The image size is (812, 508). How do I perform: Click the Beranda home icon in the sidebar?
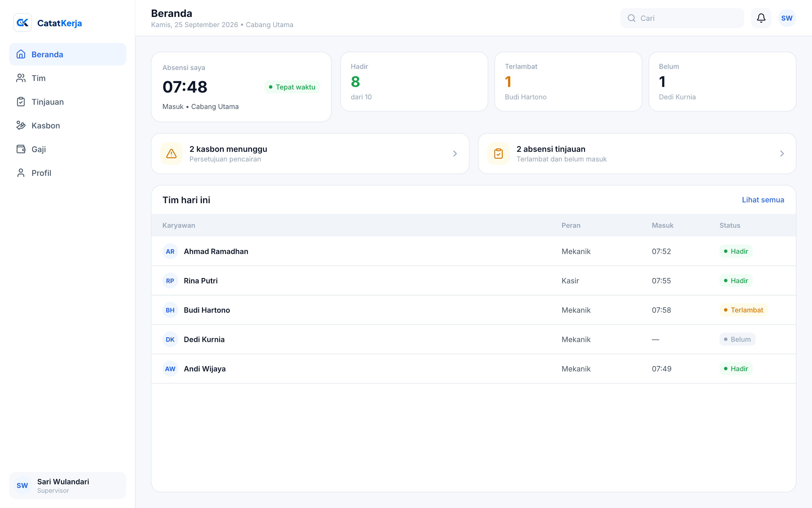tap(21, 54)
